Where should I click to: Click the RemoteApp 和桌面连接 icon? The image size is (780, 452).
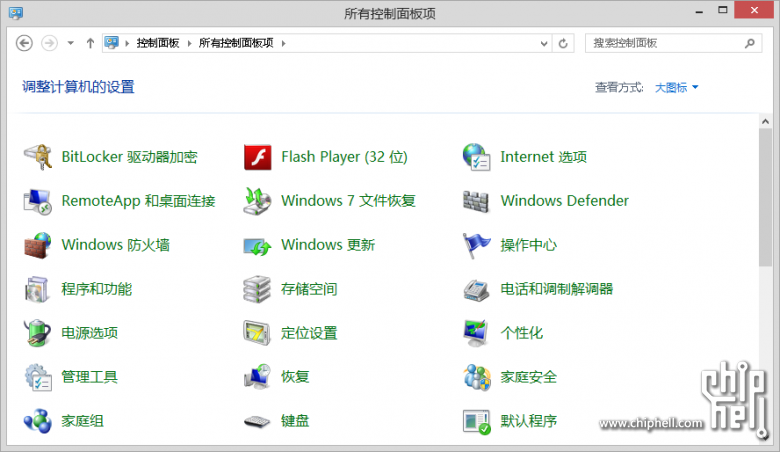(38, 201)
